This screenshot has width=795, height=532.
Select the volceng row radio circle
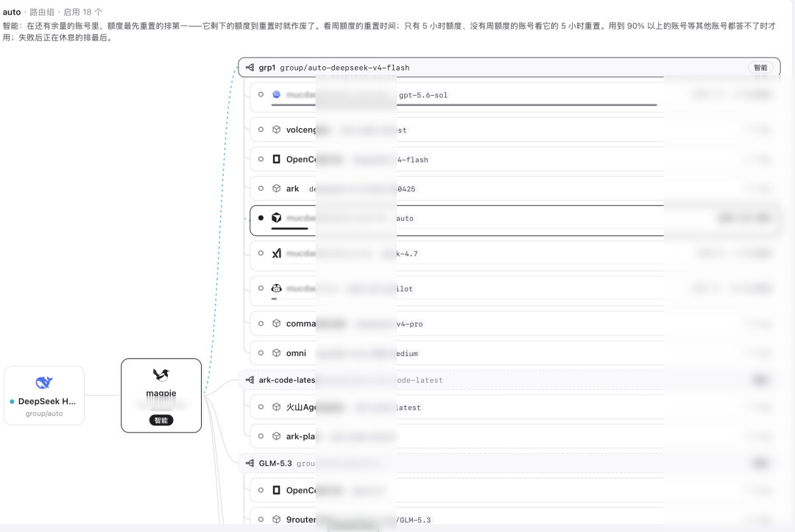(261, 130)
